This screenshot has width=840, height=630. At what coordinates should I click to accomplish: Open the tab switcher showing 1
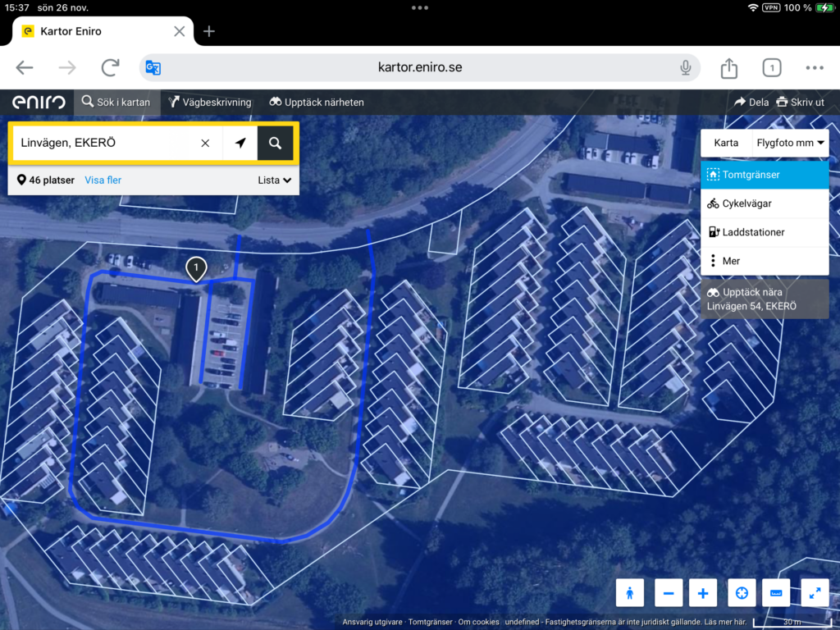[771, 67]
